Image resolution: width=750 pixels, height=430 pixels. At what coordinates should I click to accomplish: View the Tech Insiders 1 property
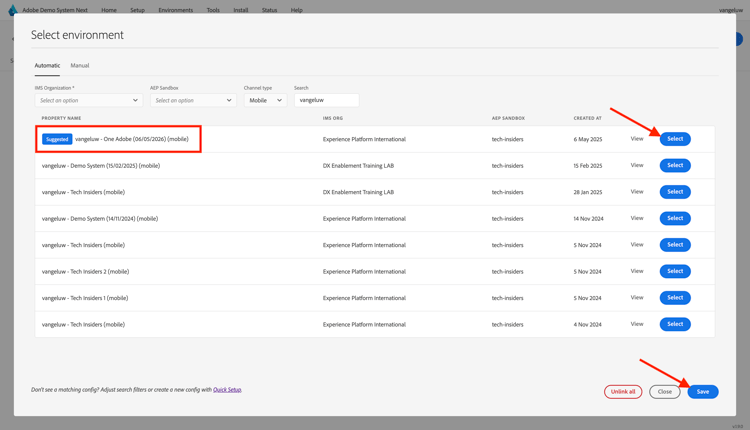637,298
